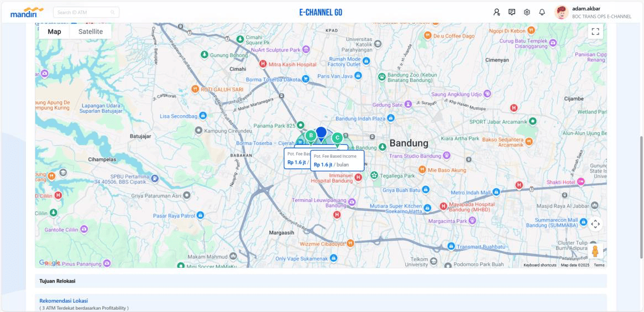644x312 pixels.
Task: Click Mitra Kasih Hospital marker
Action: coord(263,64)
